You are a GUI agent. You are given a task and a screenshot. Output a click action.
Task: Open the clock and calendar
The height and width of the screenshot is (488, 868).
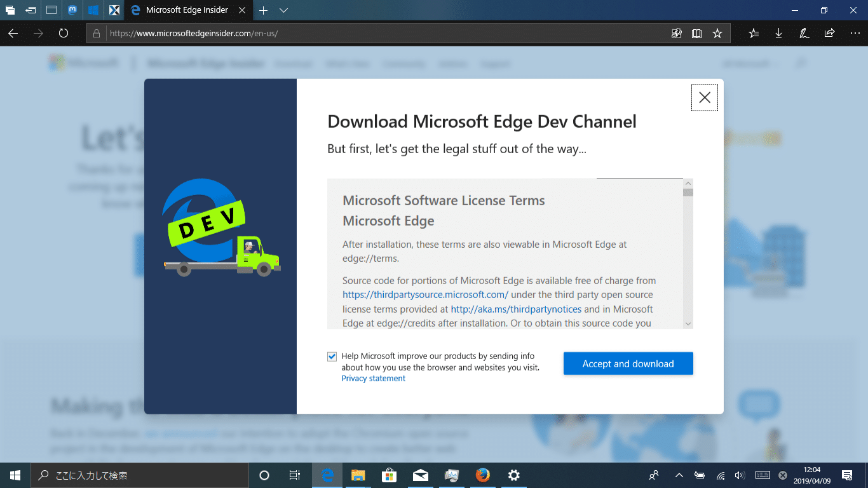coord(811,475)
